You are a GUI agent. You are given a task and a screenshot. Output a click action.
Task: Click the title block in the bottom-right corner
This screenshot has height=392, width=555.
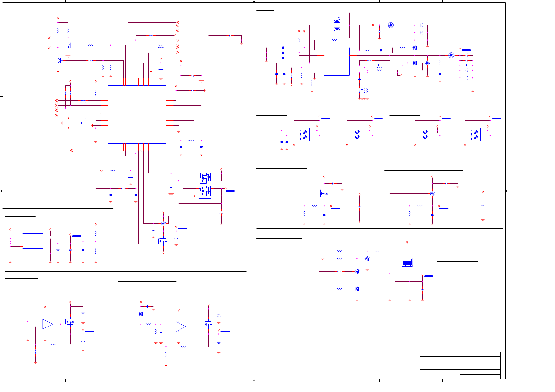coord(460,365)
